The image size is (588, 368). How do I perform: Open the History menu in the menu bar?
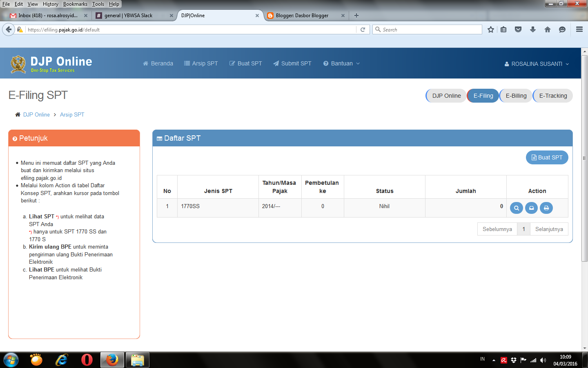[x=51, y=4]
